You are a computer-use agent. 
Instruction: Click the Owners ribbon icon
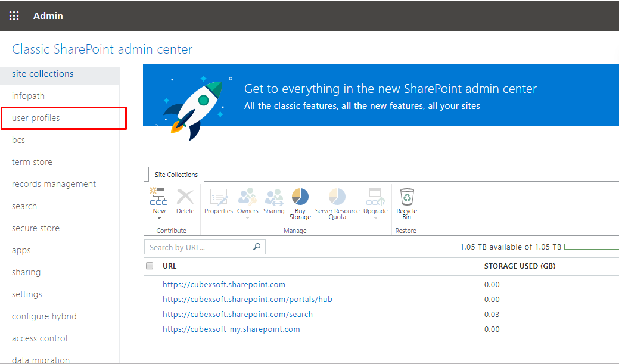247,197
